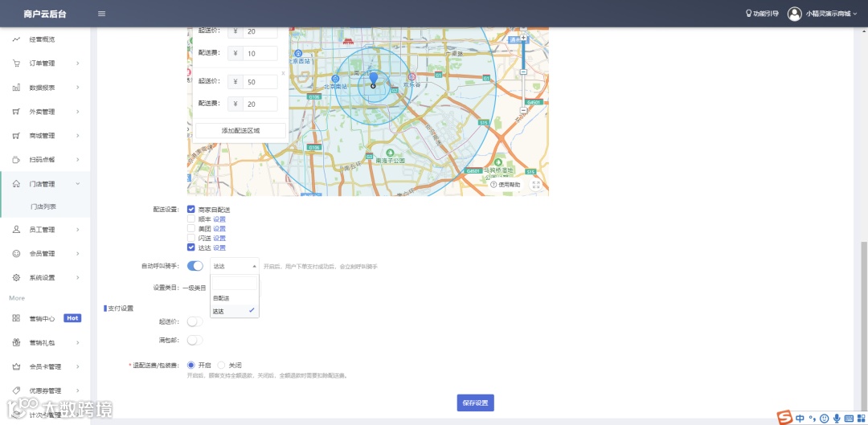Screen dimensions: 868x425
Task: Expand the 数据报表 submenu arrow
Action: pyautogui.click(x=77, y=88)
